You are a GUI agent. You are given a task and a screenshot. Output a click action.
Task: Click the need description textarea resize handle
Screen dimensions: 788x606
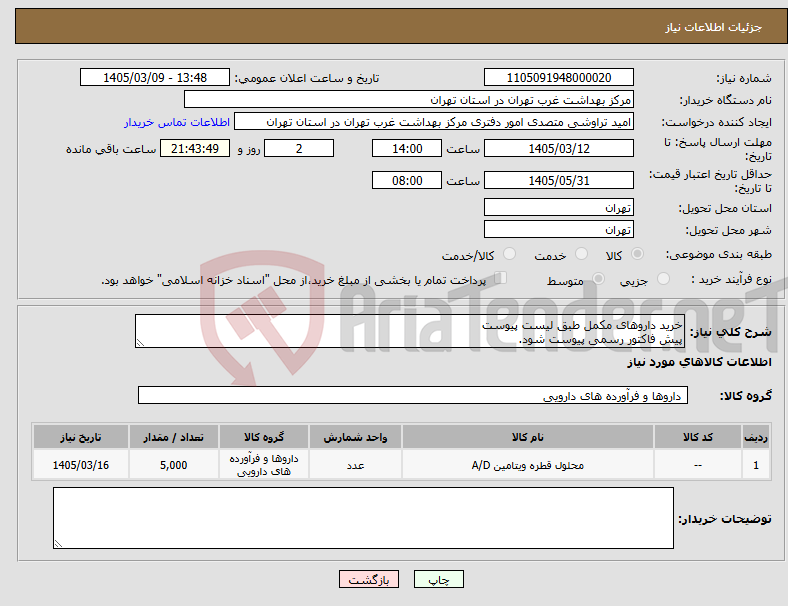coord(140,343)
